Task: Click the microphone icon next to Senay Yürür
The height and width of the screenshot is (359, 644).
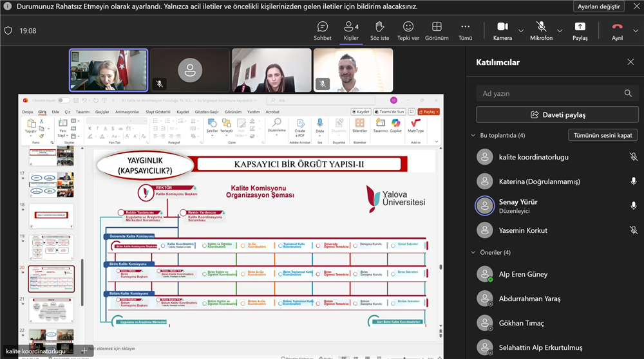Action: point(633,206)
